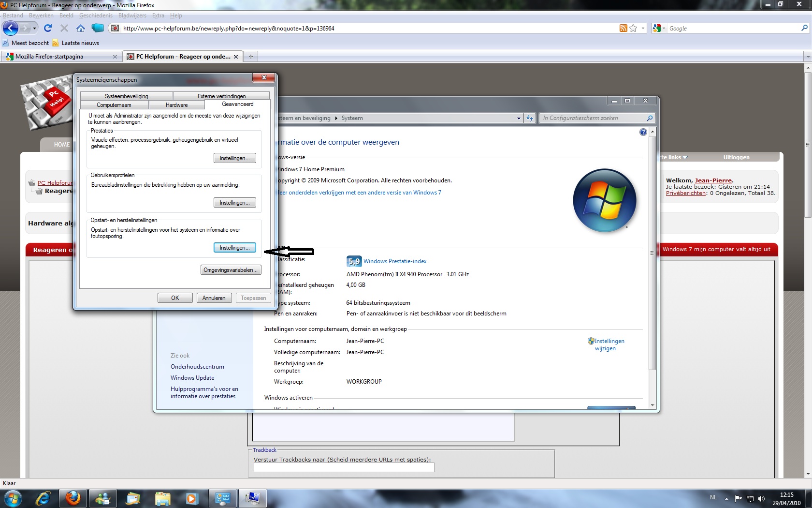Click Uitloggen on the forum
The width and height of the screenshot is (812, 508).
tap(736, 157)
